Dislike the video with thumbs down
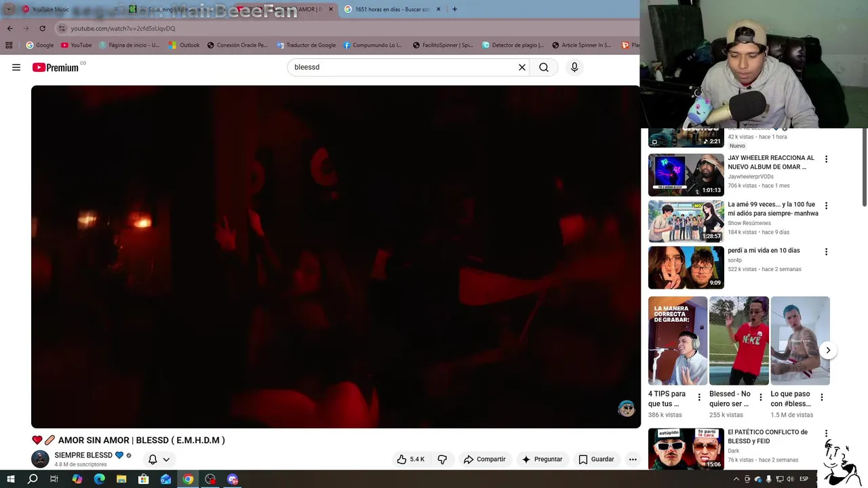The width and height of the screenshot is (868, 488). pyautogui.click(x=442, y=459)
